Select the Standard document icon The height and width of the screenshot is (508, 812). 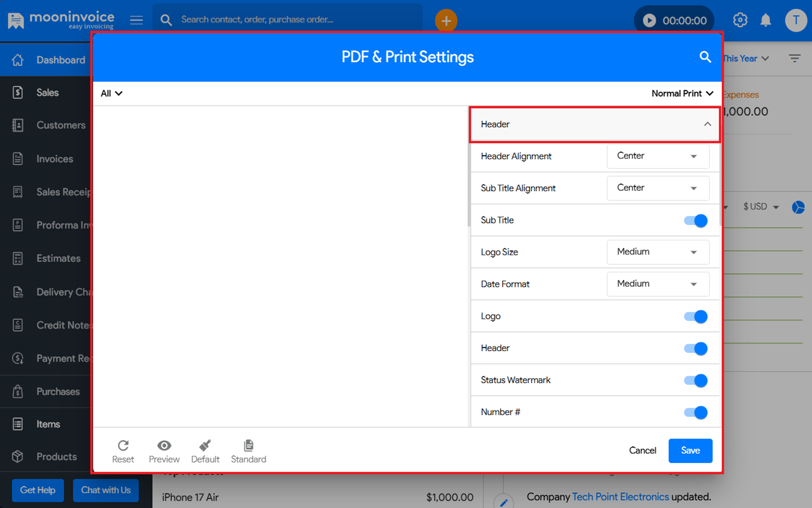248,446
